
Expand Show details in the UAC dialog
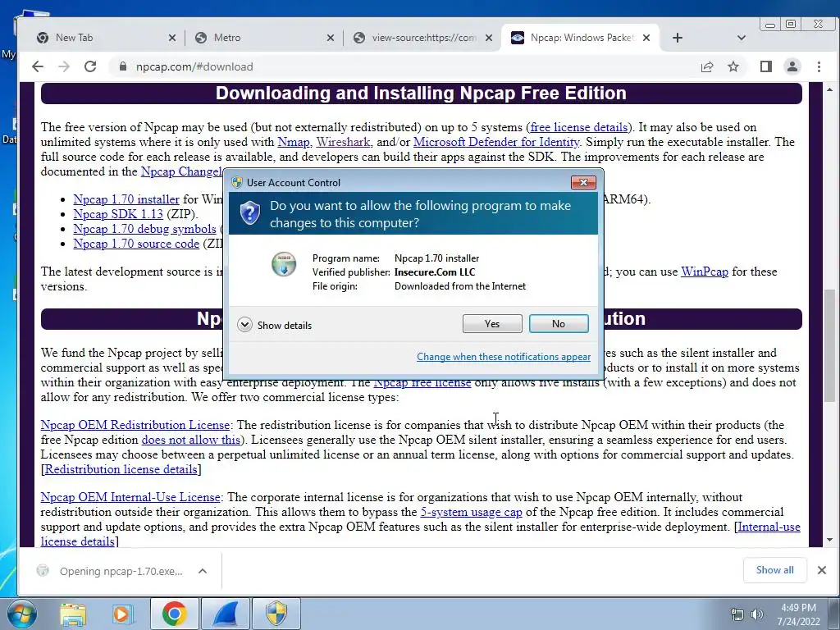pyautogui.click(x=274, y=325)
